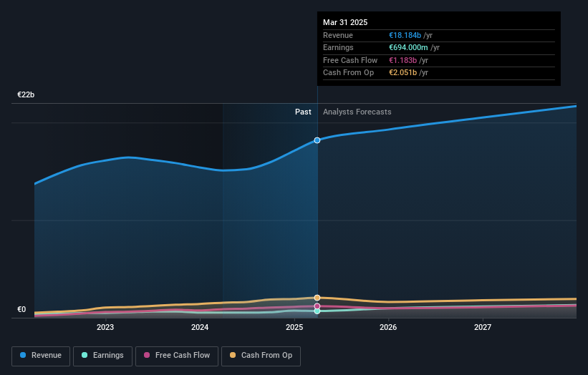Image resolution: width=588 pixels, height=375 pixels.
Task: Click the Cash From Op label in tooltip
Action: (348, 73)
